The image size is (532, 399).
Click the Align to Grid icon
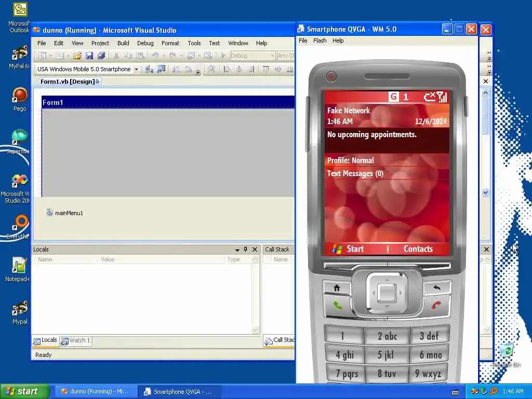(x=212, y=69)
